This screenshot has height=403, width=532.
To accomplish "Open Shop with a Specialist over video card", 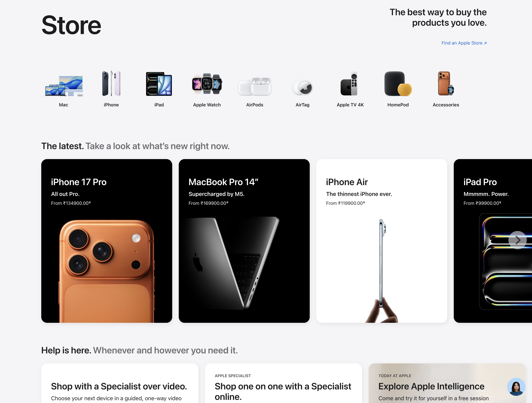I will (x=120, y=383).
